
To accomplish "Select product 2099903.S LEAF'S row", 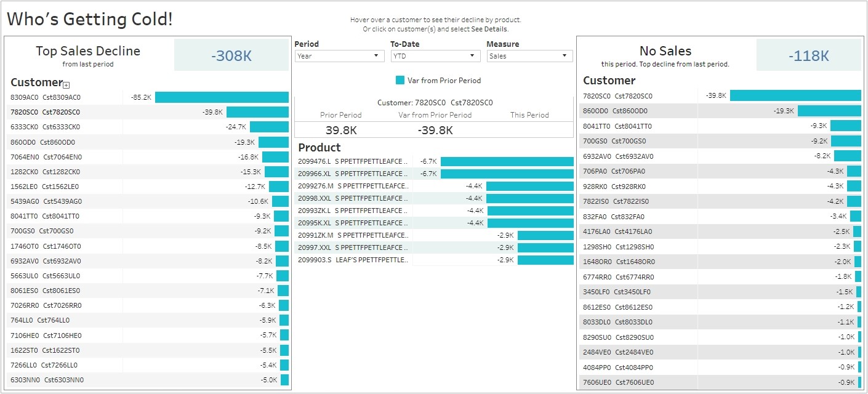I will [353, 260].
